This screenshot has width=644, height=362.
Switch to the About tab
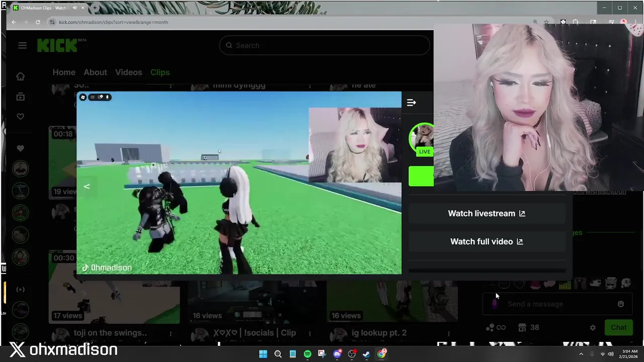click(95, 72)
